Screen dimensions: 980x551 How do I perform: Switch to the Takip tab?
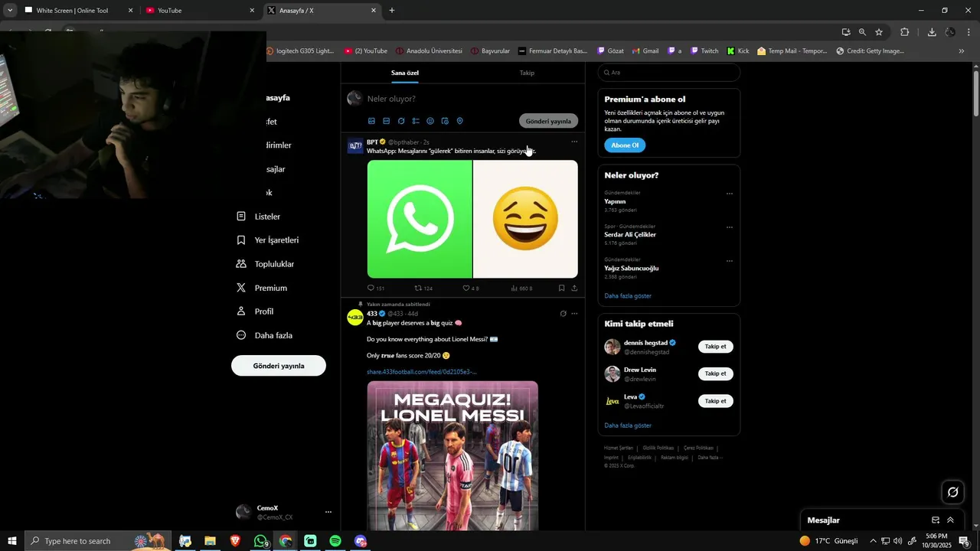(x=527, y=73)
